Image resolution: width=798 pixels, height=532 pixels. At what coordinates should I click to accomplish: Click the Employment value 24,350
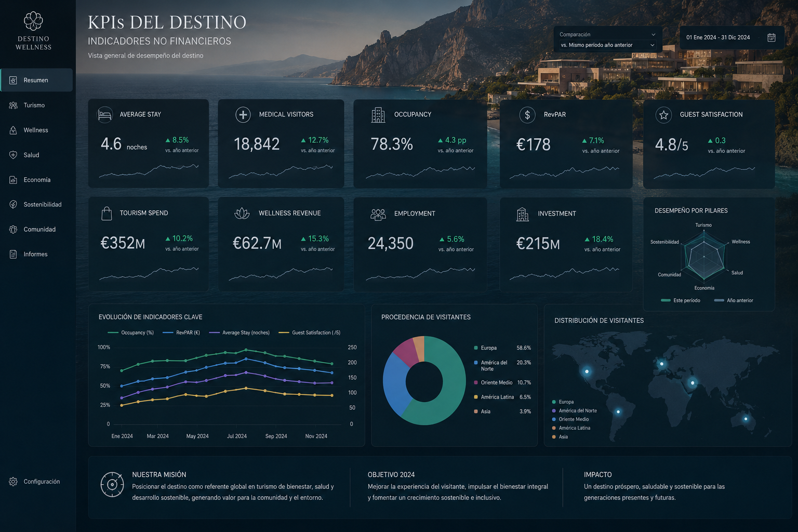391,243
